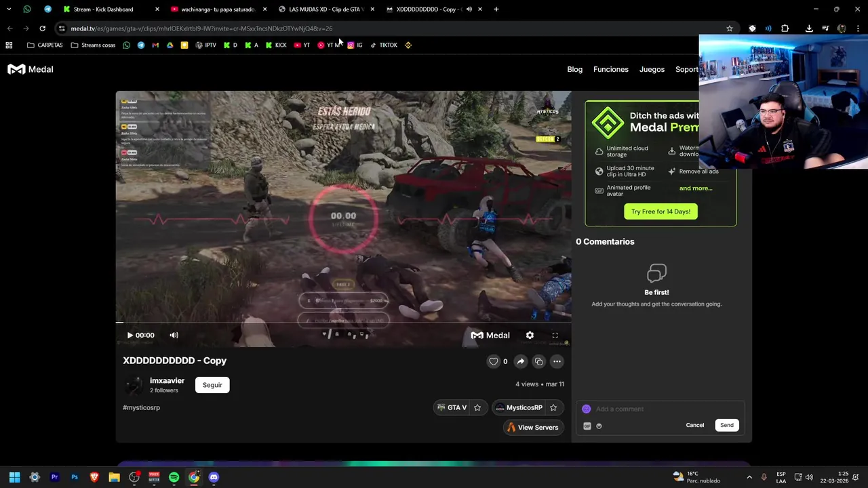Cancel the comment draft
The image size is (868, 488).
[x=694, y=425]
